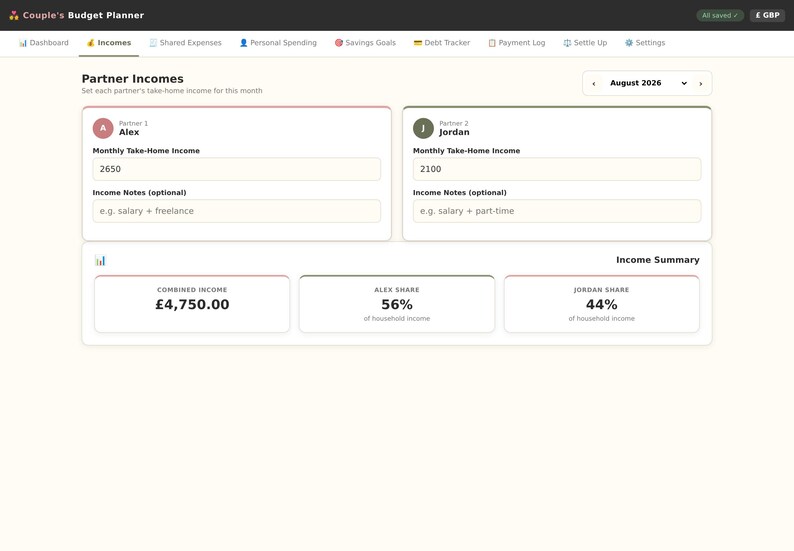This screenshot has width=794, height=551.
Task: Click the Settings gear icon
Action: point(629,43)
